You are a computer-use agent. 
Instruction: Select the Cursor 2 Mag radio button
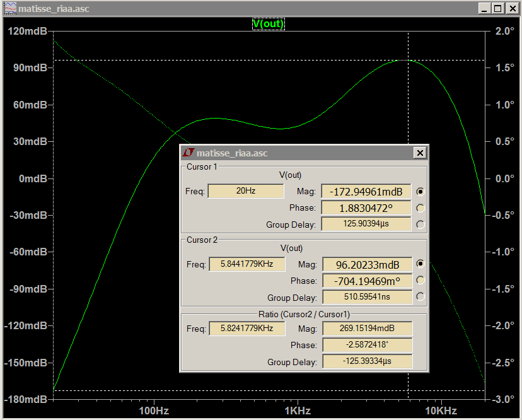tap(420, 264)
